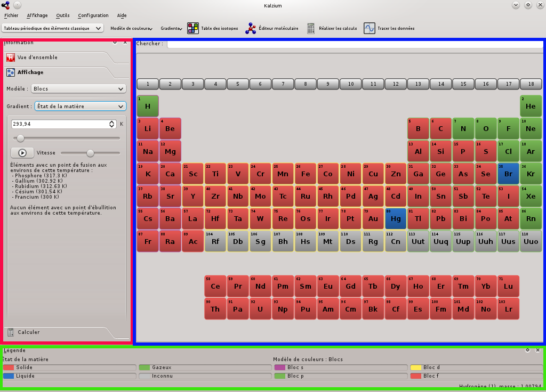Viewport: 546px width, 392px height.
Task: Open the isotope table icon
Action: [x=193, y=28]
